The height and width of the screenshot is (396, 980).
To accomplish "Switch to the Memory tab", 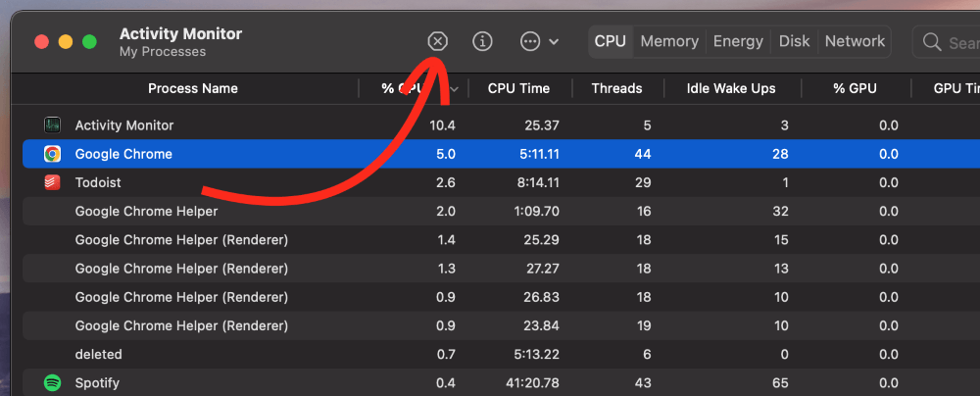I will tap(669, 41).
